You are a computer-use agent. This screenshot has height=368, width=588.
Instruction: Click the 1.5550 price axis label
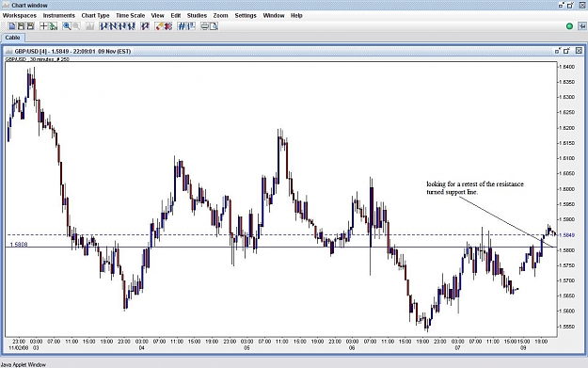(566, 327)
